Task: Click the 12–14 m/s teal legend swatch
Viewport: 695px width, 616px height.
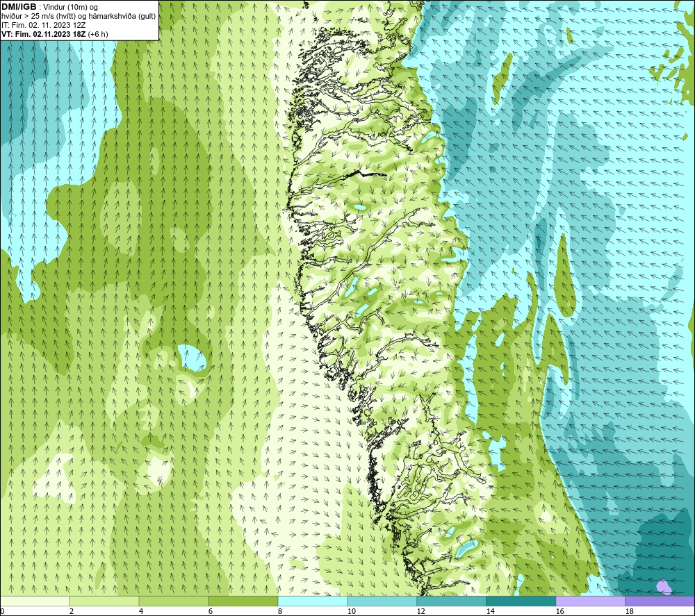Action: click(451, 601)
